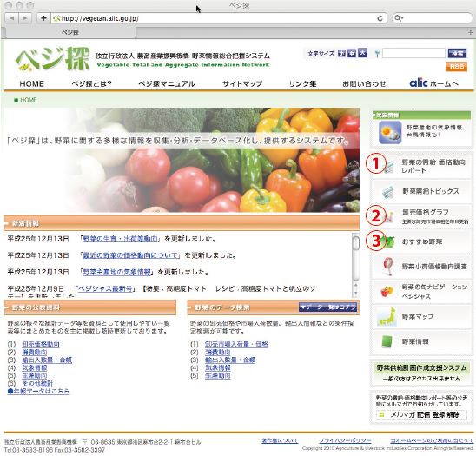Image resolution: width=476 pixels, height=456 pixels.
Task: Open 卸売価格動向 in 野菜の公表資料
Action: (41, 344)
